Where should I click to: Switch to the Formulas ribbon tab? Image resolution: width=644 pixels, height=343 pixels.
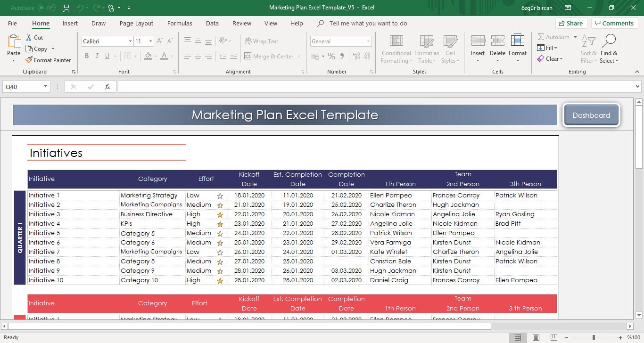[180, 23]
